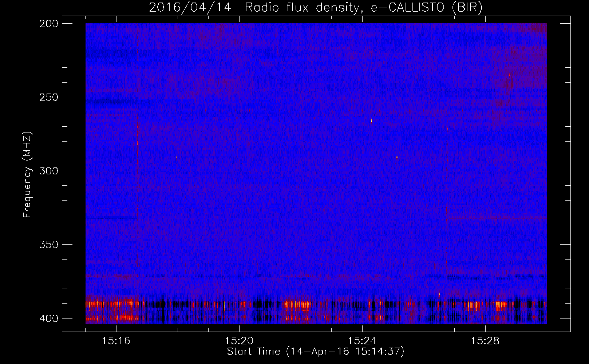
Task: Click the 15:20 time tick label
Action: (239, 341)
